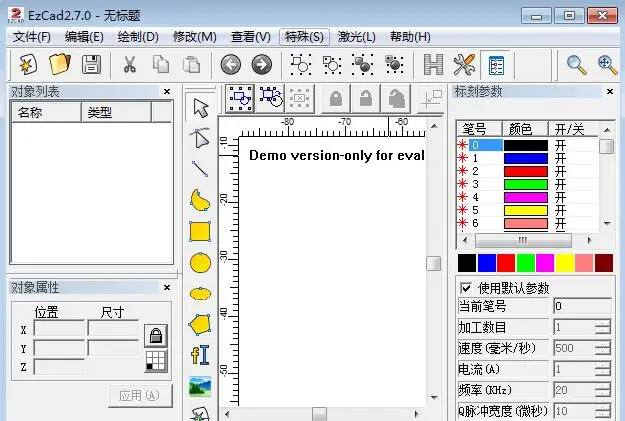Image resolution: width=625 pixels, height=421 pixels.
Task: Adjust 频率 frequency spinner
Action: point(603,390)
